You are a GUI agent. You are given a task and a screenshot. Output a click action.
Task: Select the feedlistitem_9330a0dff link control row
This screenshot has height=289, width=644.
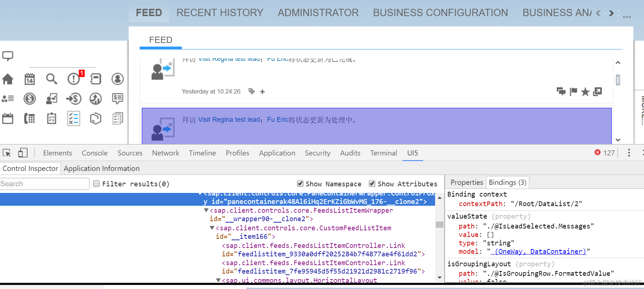323,250
